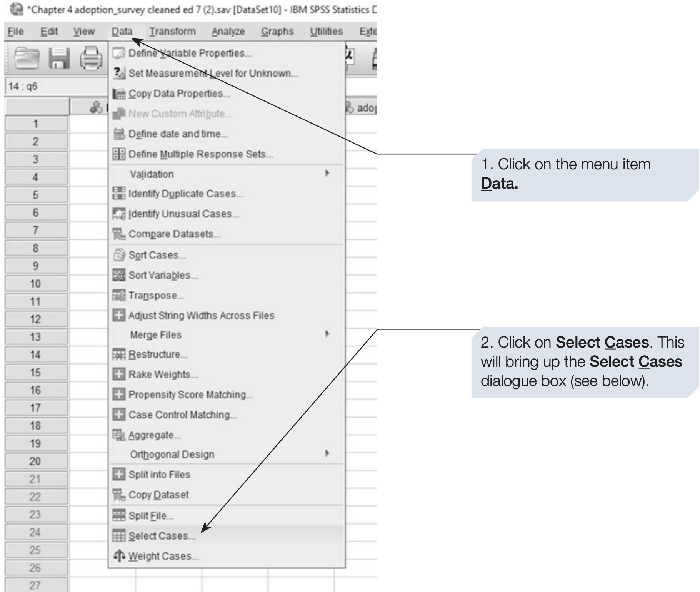This screenshot has height=592, width=700.
Task: Click the Weight Cases scale icon
Action: pos(119,556)
